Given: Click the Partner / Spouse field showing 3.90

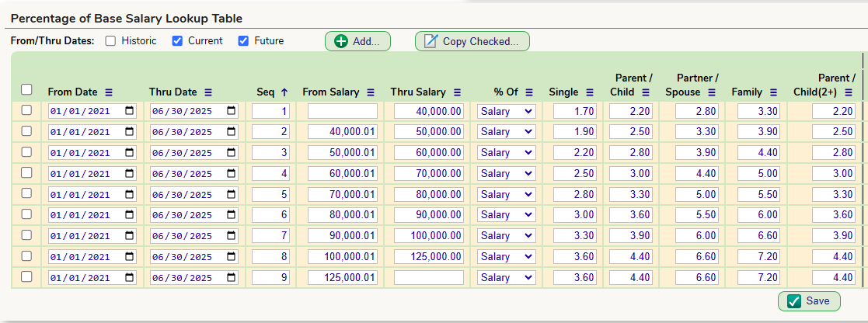Looking at the screenshot, I should coord(697,153).
